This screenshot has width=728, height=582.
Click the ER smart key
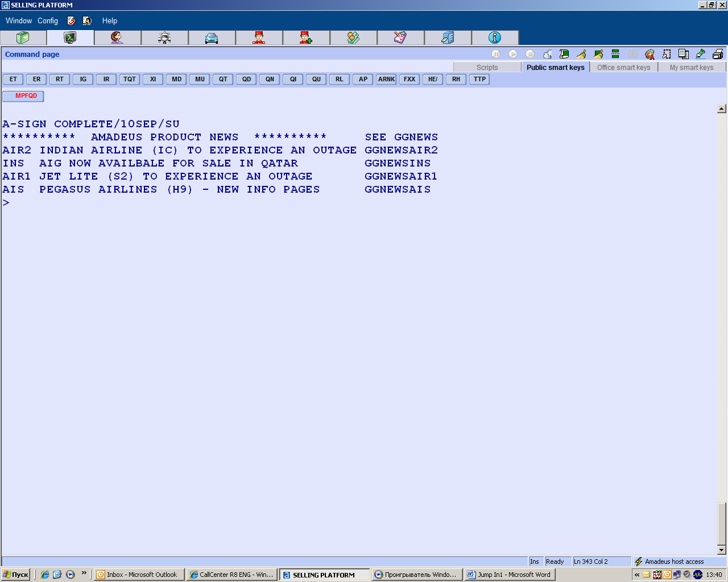click(x=36, y=80)
